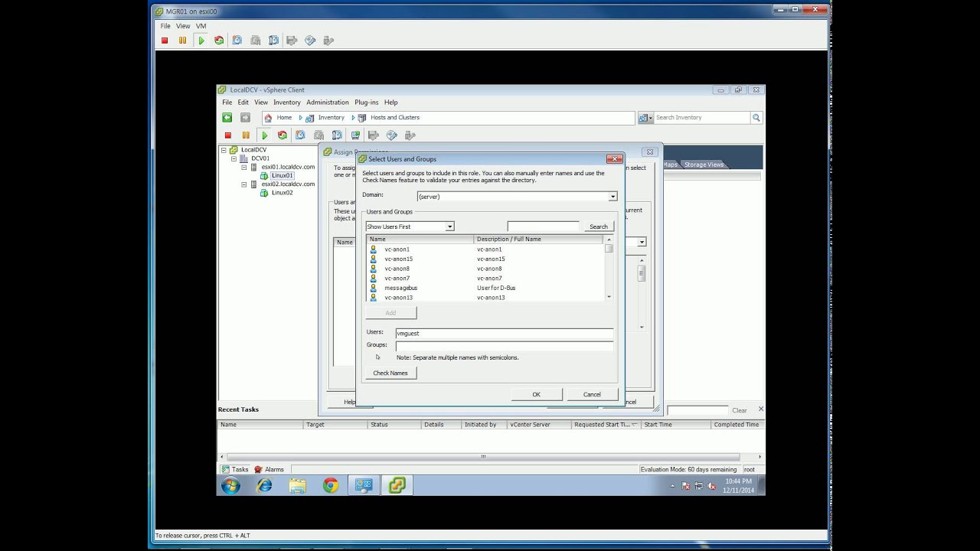Click the floppy connect icon in the MGR01 console toolbar

[x=292, y=41]
